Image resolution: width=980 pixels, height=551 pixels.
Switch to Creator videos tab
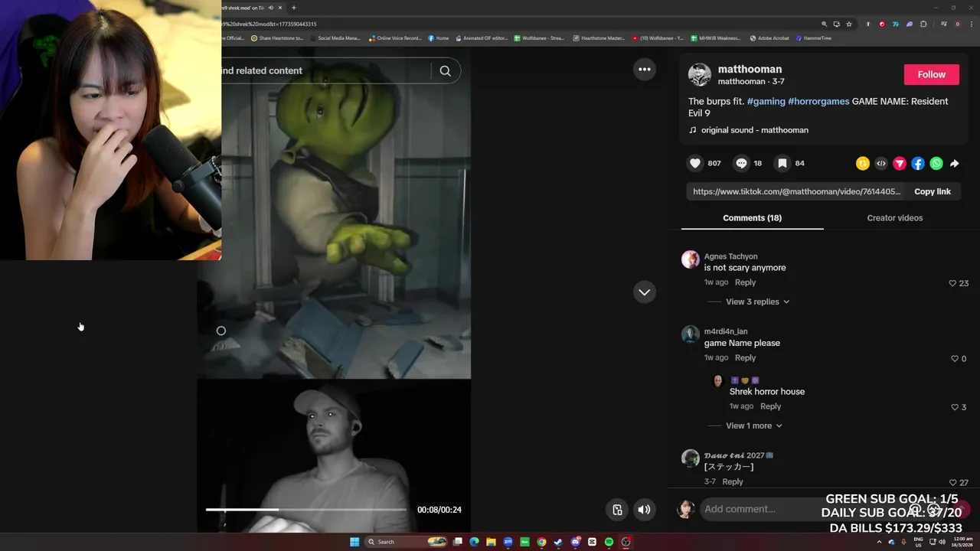[894, 218]
